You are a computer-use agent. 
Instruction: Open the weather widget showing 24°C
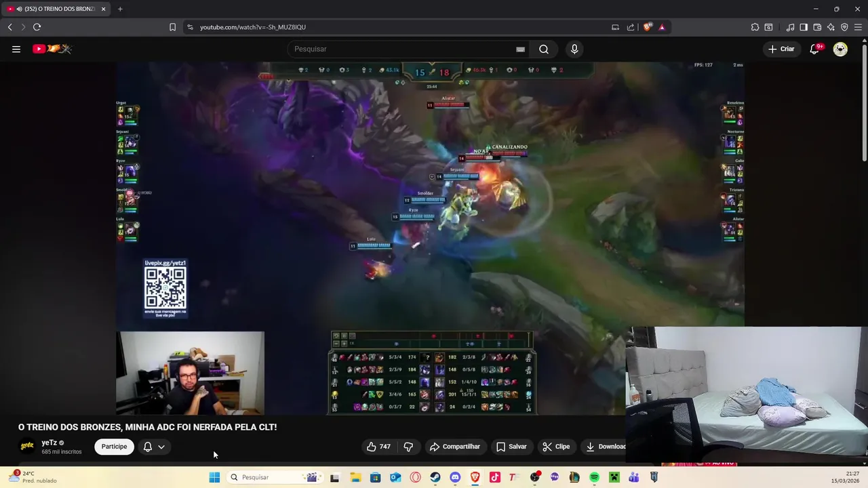(33, 477)
